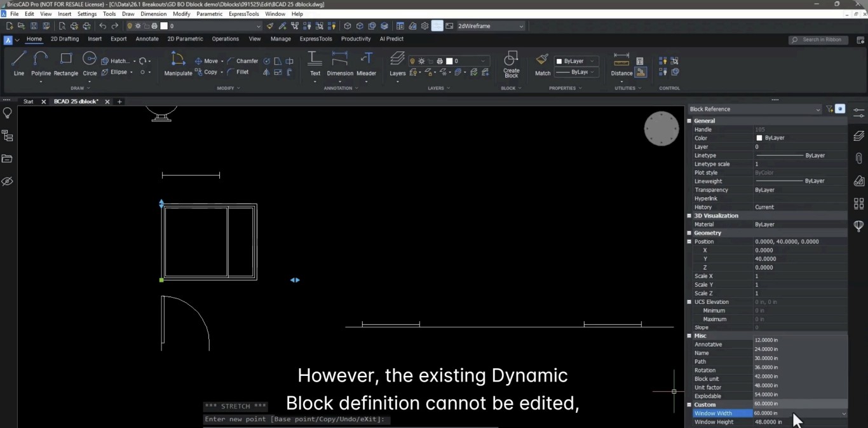Switch to the Annotate ribbon tab
Viewport: 868px width, 428px height.
(147, 39)
